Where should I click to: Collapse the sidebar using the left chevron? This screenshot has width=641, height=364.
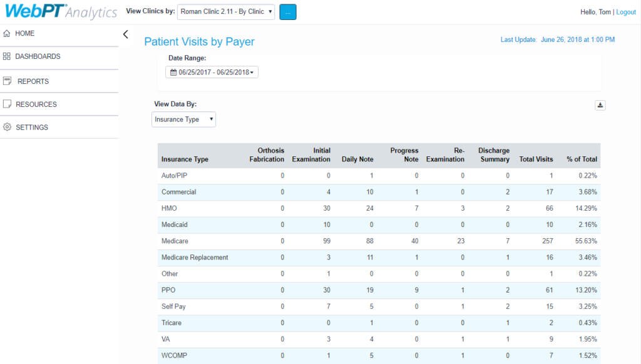[126, 36]
